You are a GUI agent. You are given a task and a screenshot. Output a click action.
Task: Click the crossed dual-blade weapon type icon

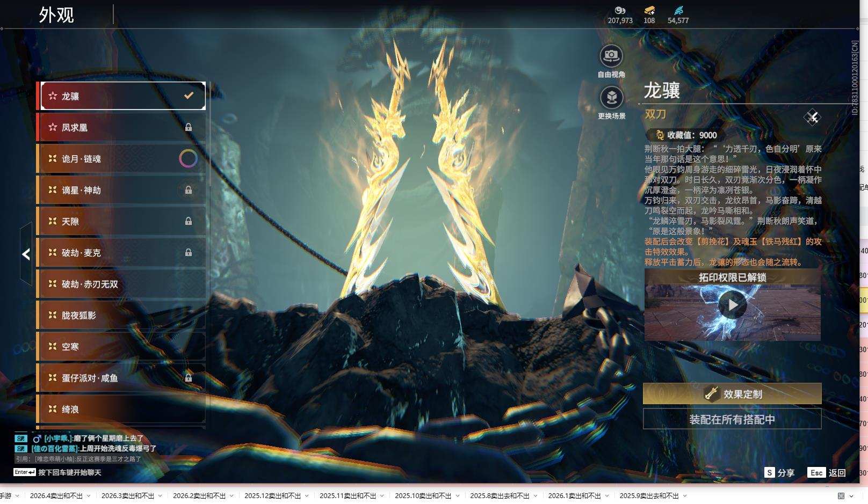point(812,117)
